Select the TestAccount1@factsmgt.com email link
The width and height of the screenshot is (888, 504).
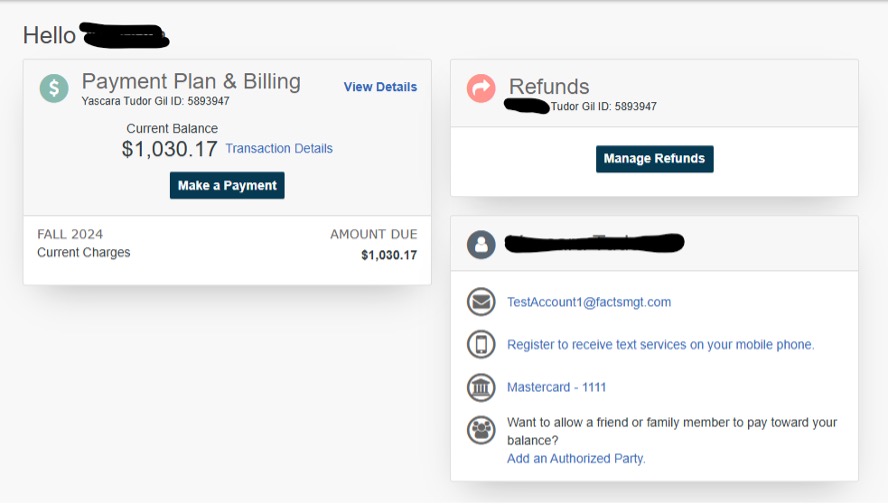[589, 302]
